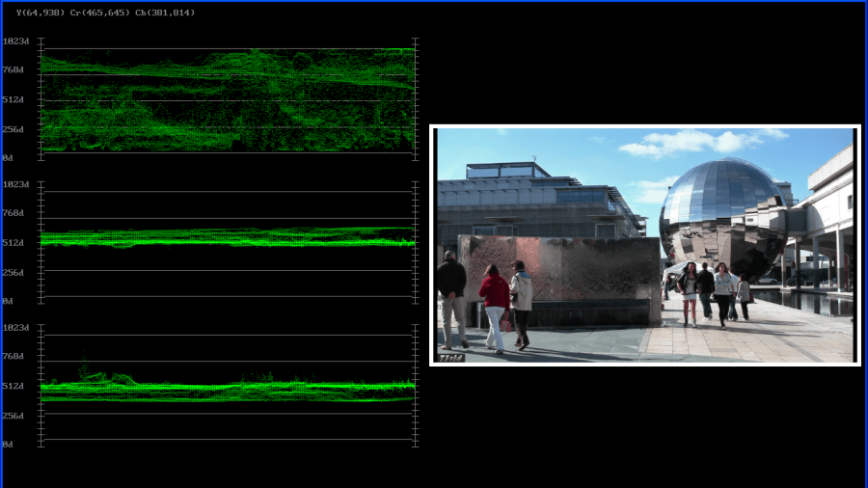Click the 1023d label on Y waveform scale

[x=16, y=41]
